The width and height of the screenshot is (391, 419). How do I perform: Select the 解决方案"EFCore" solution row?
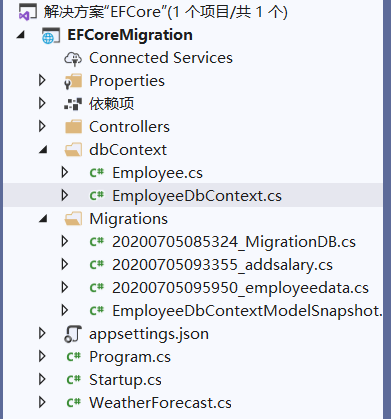point(166,12)
